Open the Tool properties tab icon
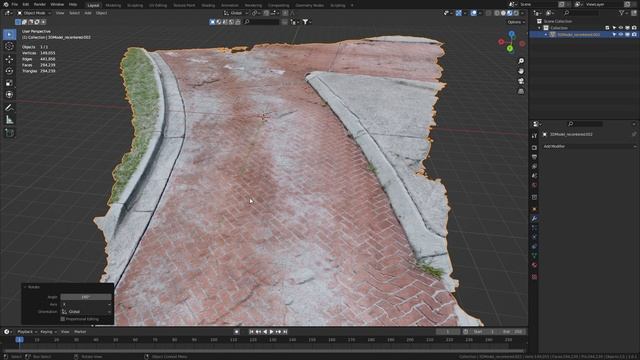 tap(534, 136)
